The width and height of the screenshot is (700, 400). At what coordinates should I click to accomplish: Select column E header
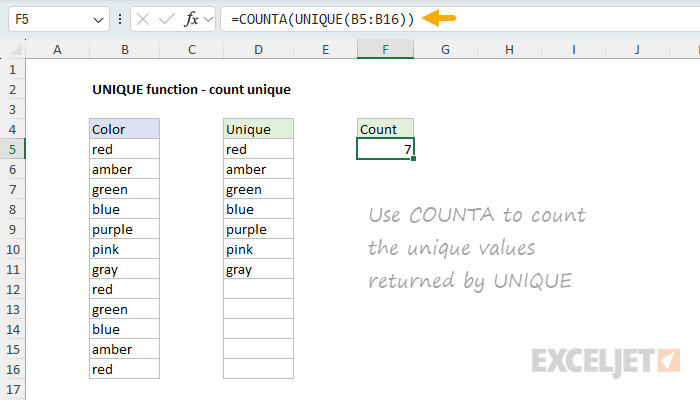click(x=325, y=49)
